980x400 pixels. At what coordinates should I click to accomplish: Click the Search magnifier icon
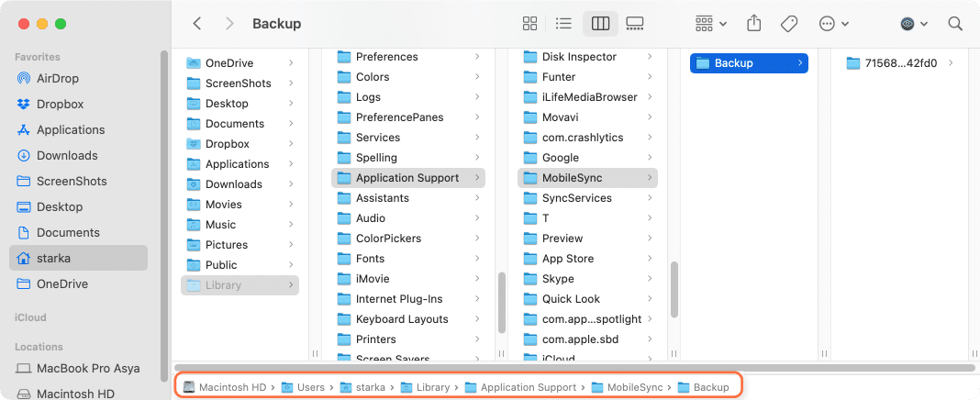coord(955,24)
